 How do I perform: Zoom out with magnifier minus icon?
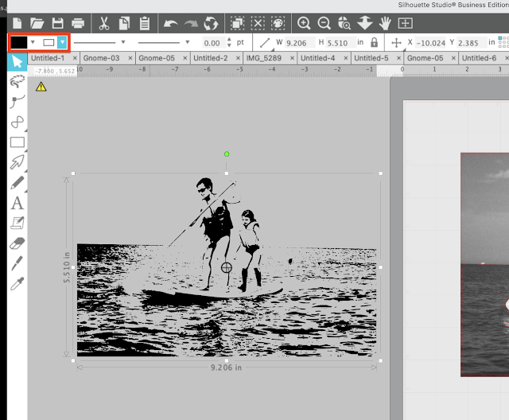point(324,23)
